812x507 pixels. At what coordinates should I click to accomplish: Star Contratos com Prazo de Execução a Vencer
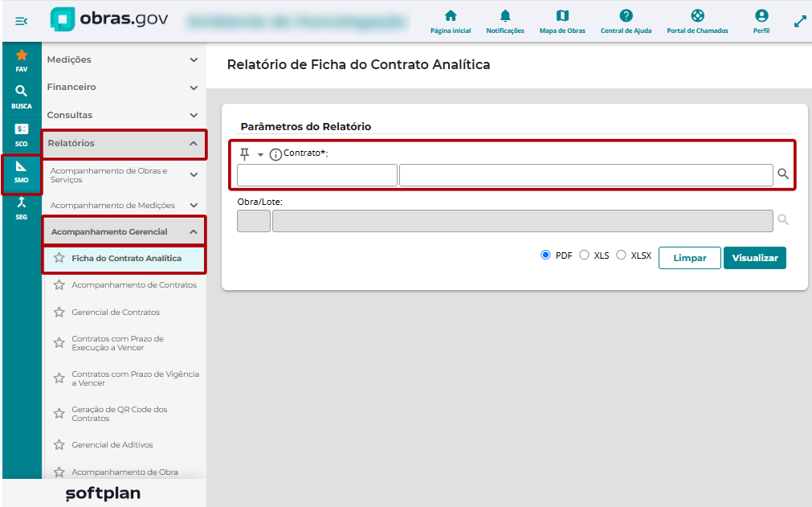[x=59, y=343]
